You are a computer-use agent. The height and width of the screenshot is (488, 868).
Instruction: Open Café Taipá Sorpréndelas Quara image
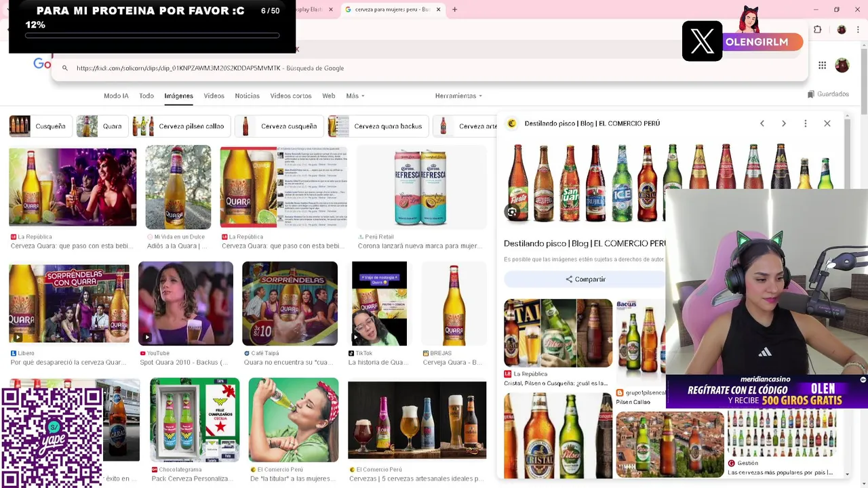point(290,304)
